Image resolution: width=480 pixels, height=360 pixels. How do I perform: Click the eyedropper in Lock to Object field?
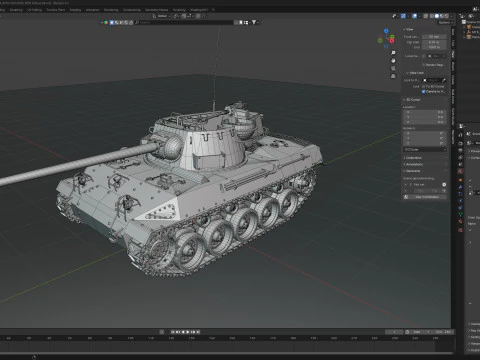pyautogui.click(x=444, y=80)
